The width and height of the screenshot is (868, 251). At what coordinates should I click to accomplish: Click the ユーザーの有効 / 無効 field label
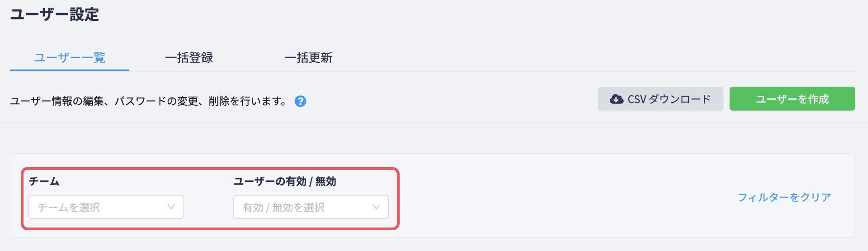(x=285, y=181)
